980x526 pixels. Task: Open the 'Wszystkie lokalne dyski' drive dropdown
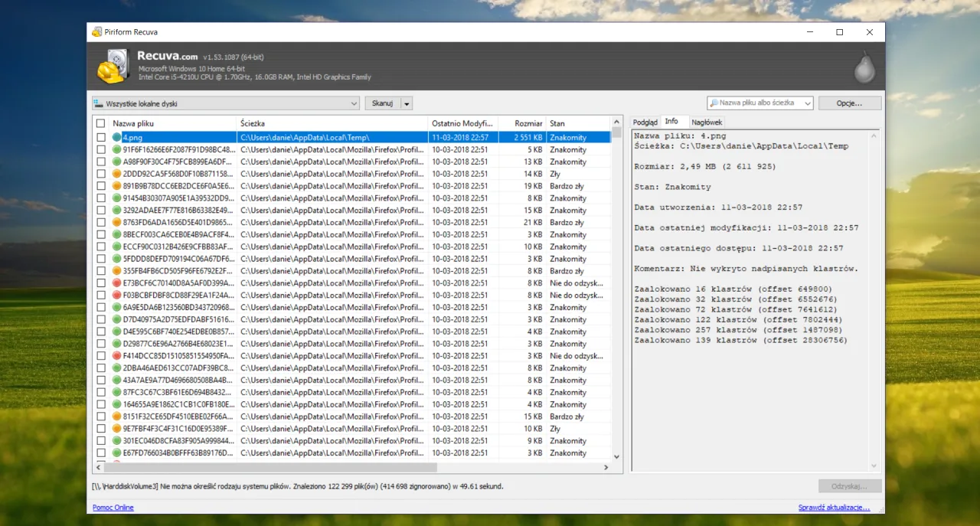click(x=225, y=103)
